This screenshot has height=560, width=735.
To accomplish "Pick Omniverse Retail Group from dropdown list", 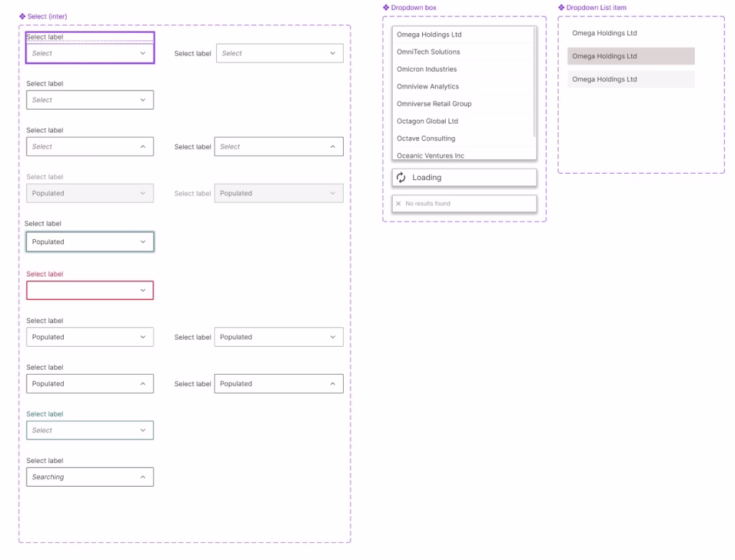I will tap(434, 103).
